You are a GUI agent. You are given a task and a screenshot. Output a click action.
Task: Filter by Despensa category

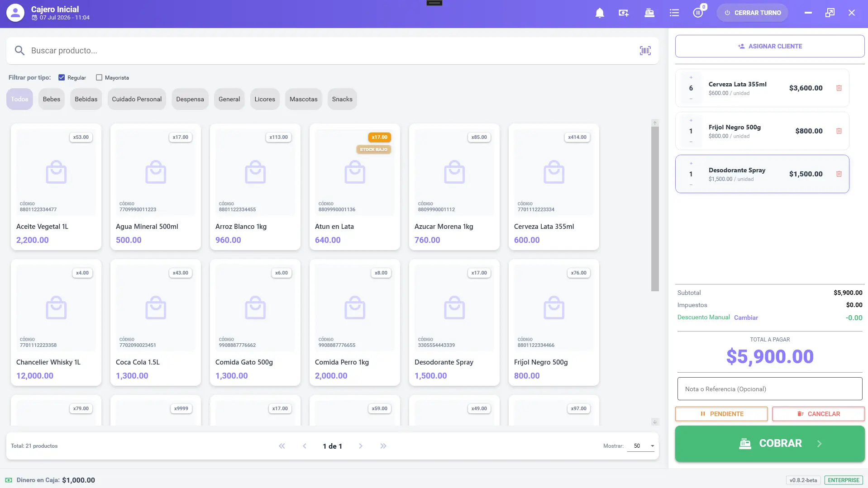(190, 99)
